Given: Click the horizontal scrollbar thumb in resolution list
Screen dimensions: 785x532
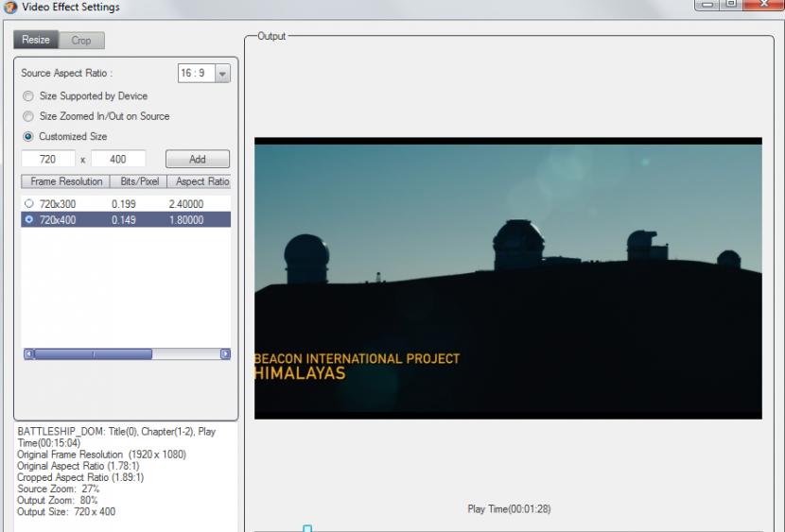Looking at the screenshot, I should click(x=93, y=354).
